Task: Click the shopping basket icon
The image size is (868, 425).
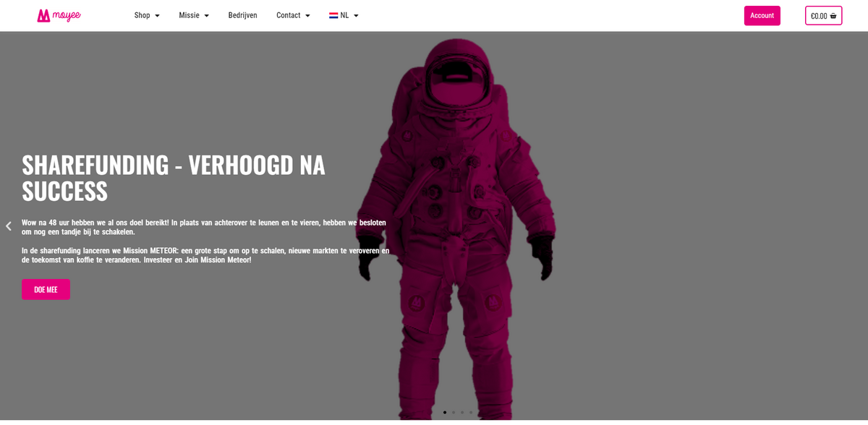Action: point(833,16)
